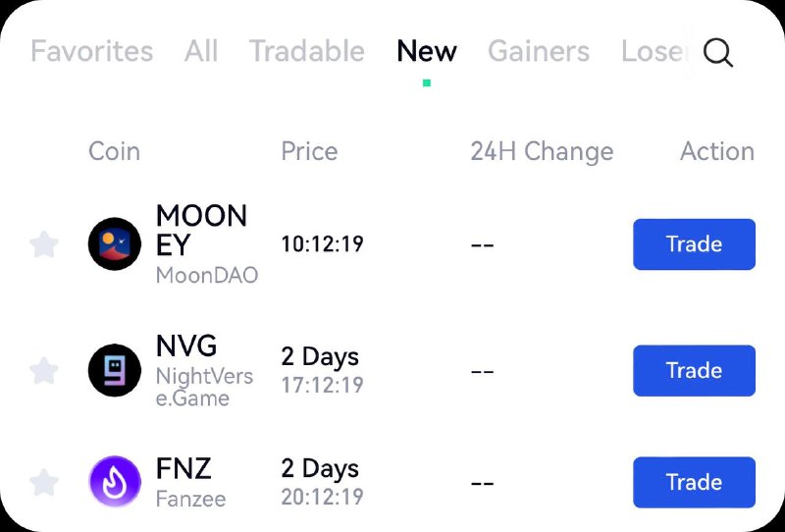The width and height of the screenshot is (785, 532).
Task: Select the New tab
Action: coord(427,51)
